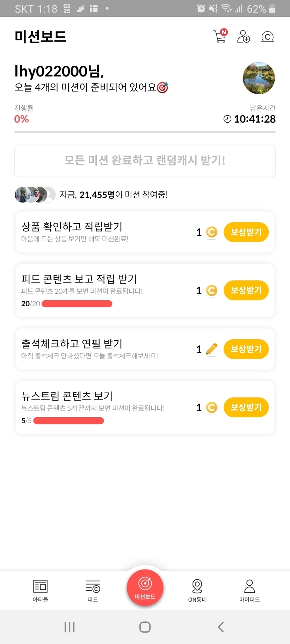
Task: Open the shopping cart icon
Action: tap(220, 36)
